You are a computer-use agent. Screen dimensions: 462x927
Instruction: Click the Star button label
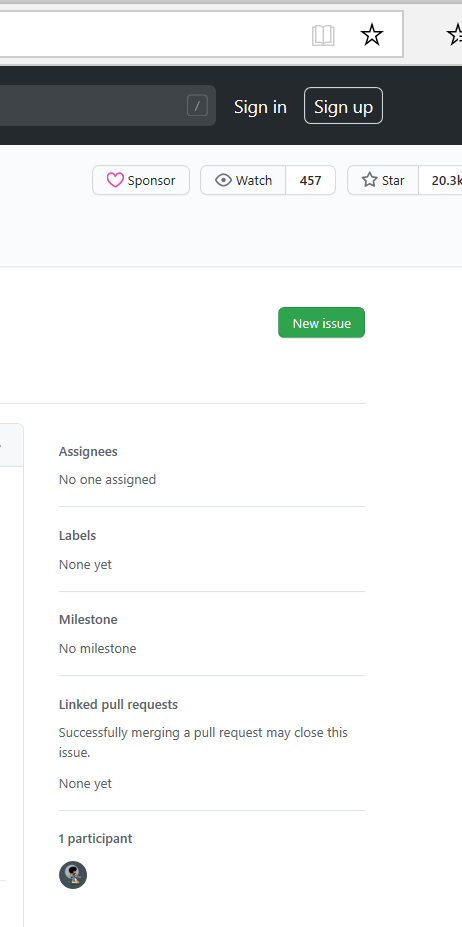coord(393,180)
